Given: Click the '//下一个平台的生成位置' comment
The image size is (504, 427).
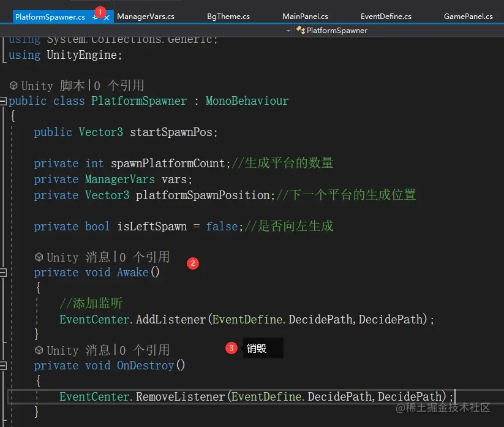Looking at the screenshot, I should [346, 195].
